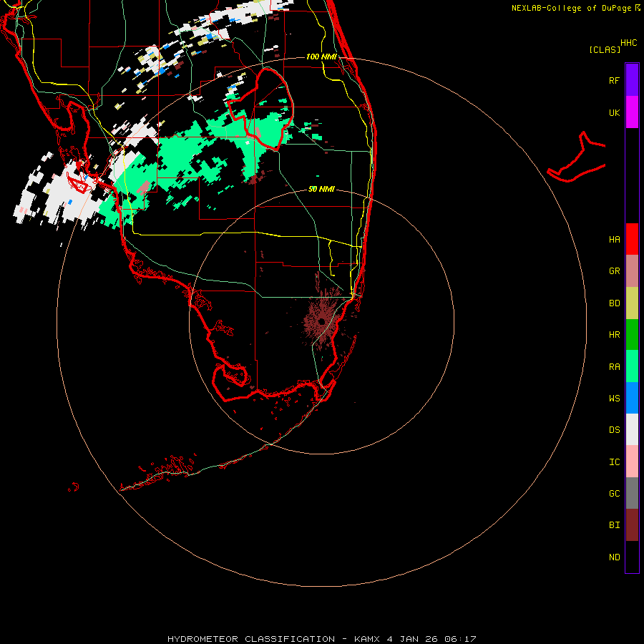Click the Hydrometeor Classification KAMX title text
Image resolution: width=644 pixels, height=644 pixels.
[321, 639]
